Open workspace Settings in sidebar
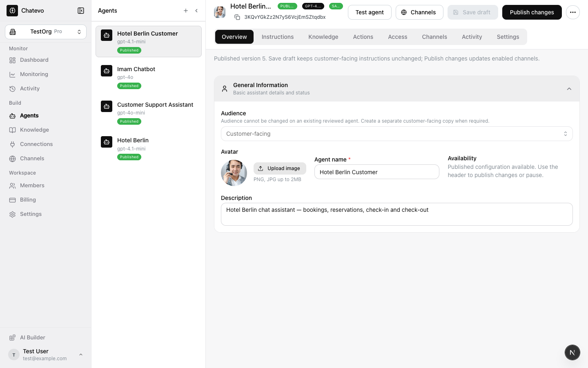This screenshot has height=368, width=588. [46, 214]
